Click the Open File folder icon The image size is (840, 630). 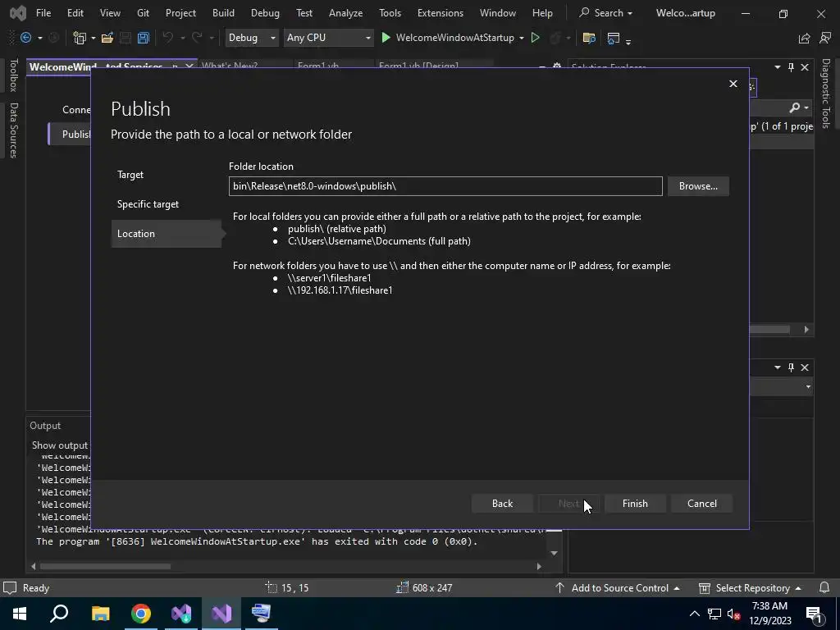pos(107,38)
